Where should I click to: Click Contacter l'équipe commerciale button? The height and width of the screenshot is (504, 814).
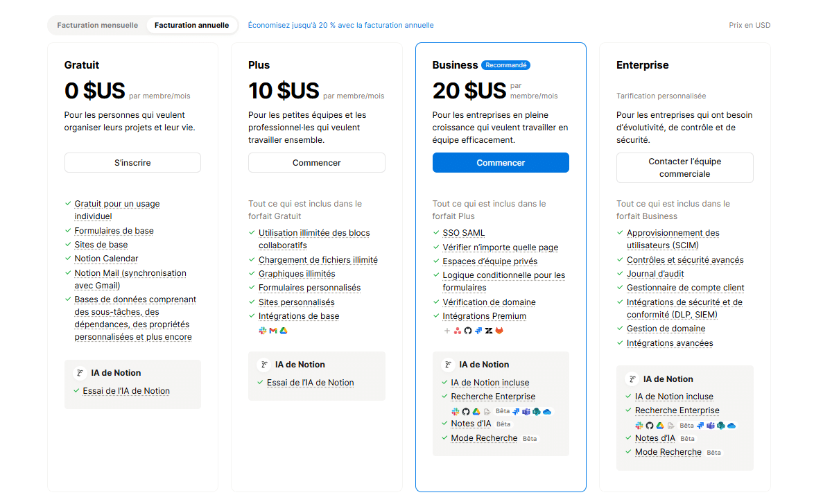[x=685, y=168]
